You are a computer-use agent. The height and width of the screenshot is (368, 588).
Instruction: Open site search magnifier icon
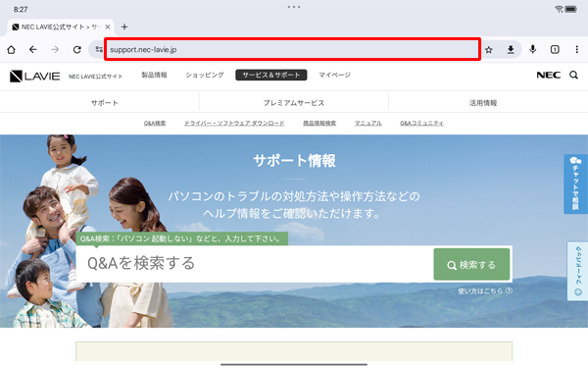click(573, 75)
